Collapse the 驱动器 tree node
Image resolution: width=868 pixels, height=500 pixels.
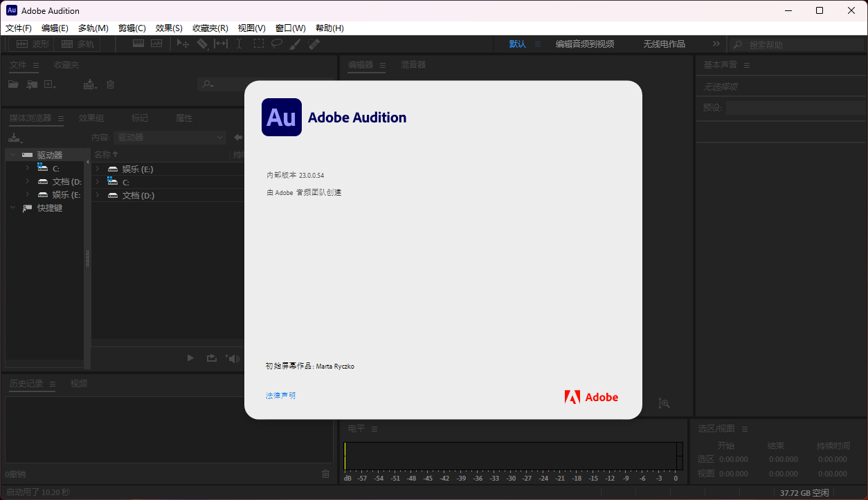(12, 155)
